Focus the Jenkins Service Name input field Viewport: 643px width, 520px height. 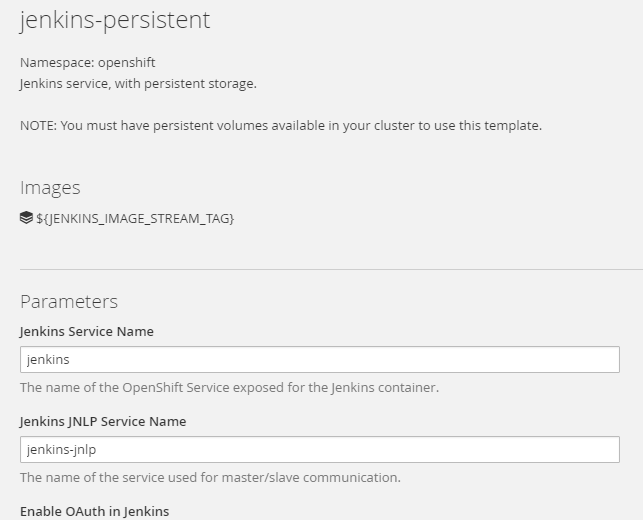click(x=320, y=360)
